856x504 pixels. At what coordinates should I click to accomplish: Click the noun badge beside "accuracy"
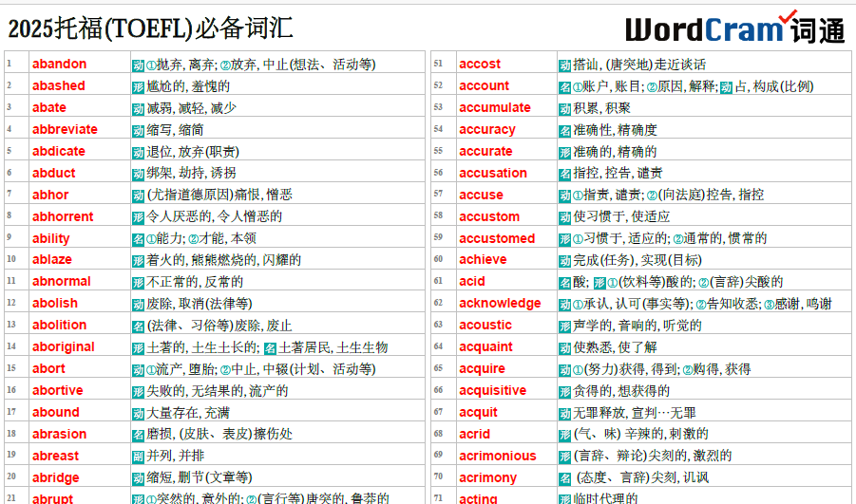tap(565, 130)
